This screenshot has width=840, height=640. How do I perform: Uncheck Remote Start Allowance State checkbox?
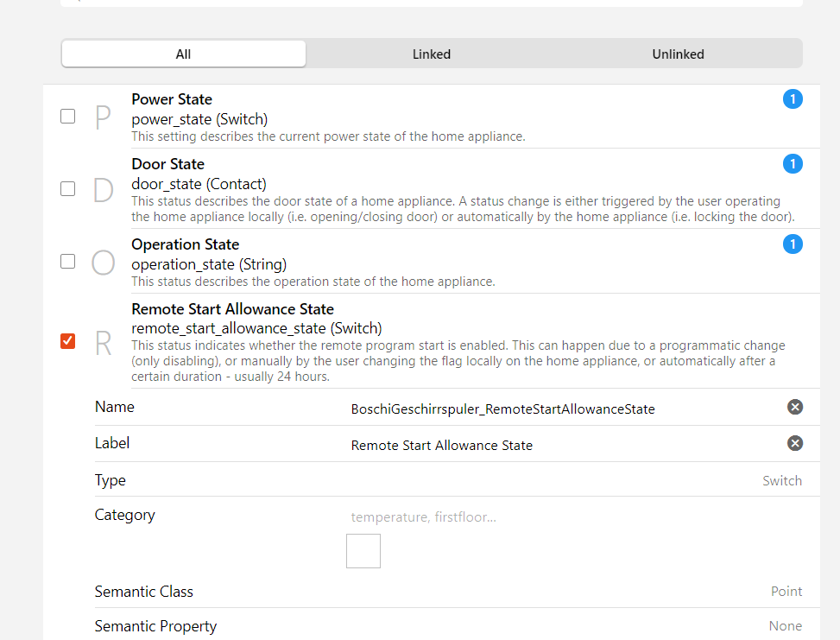click(67, 341)
